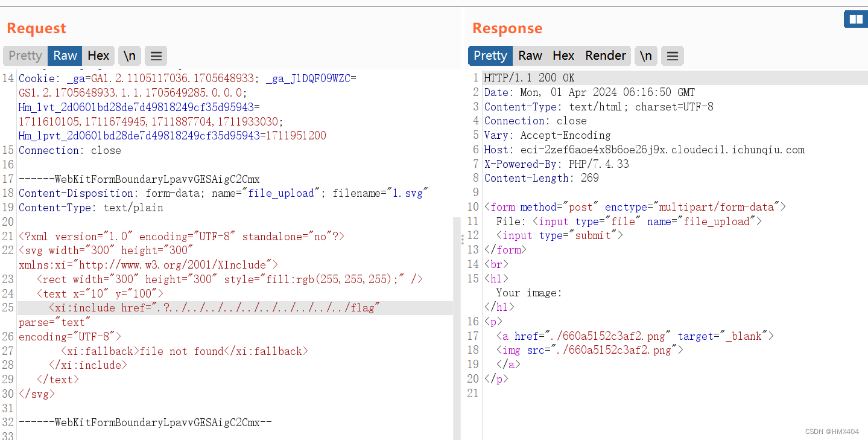Click the input type submit line

click(x=559, y=235)
